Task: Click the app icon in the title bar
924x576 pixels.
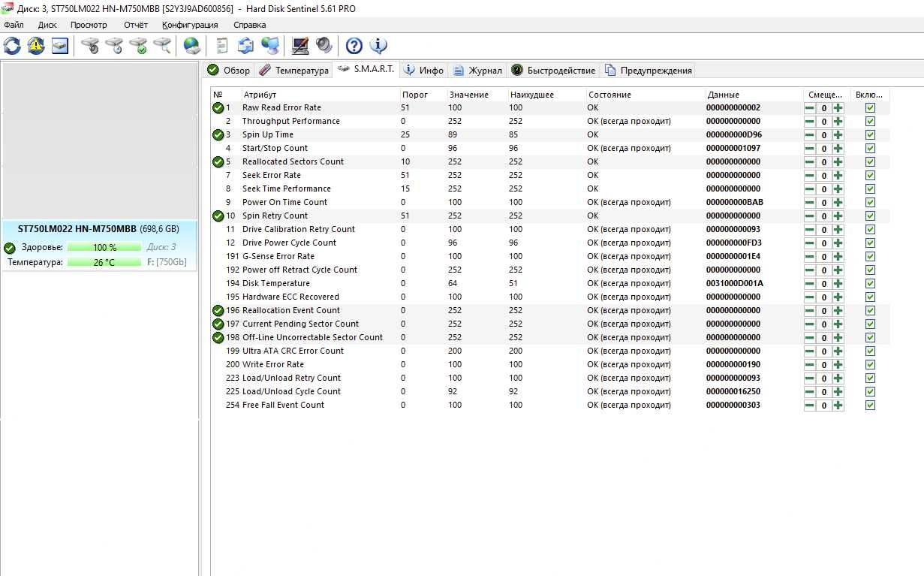Action: click(8, 8)
